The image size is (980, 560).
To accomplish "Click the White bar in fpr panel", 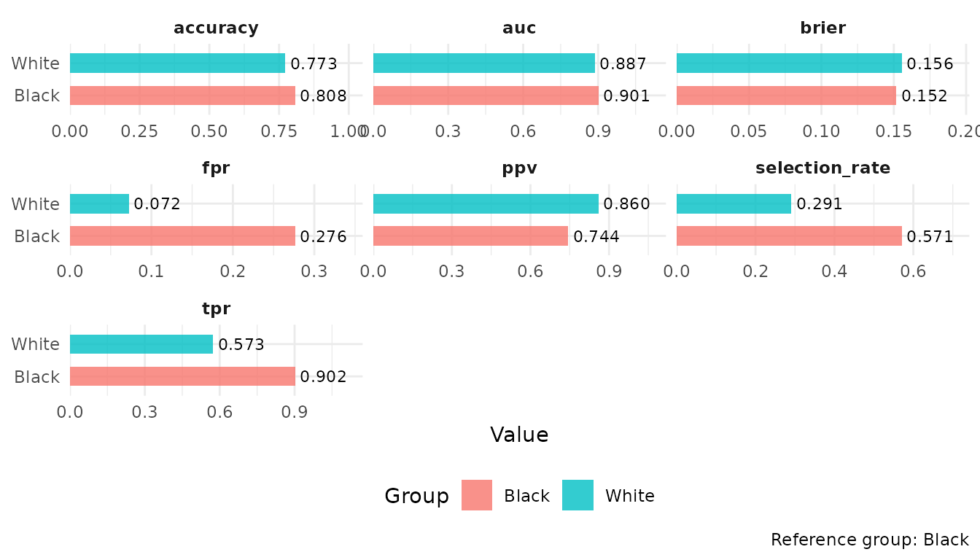I will pos(99,203).
